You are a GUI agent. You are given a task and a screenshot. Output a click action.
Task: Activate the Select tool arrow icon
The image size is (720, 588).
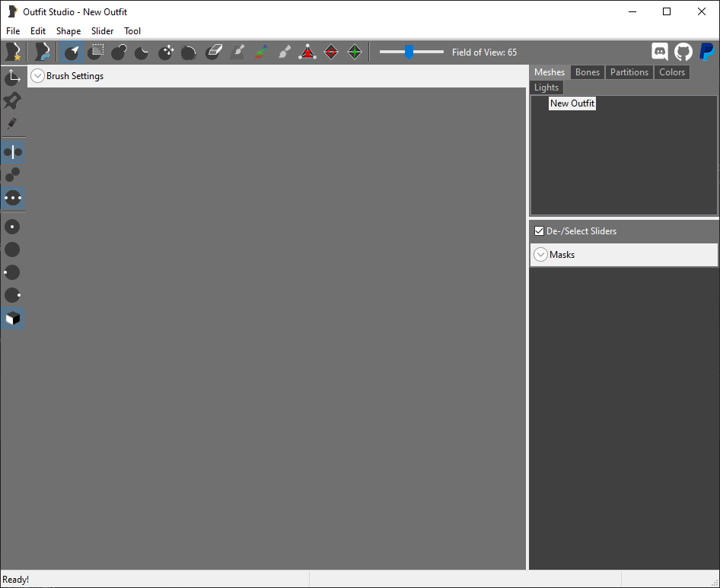pos(72,52)
